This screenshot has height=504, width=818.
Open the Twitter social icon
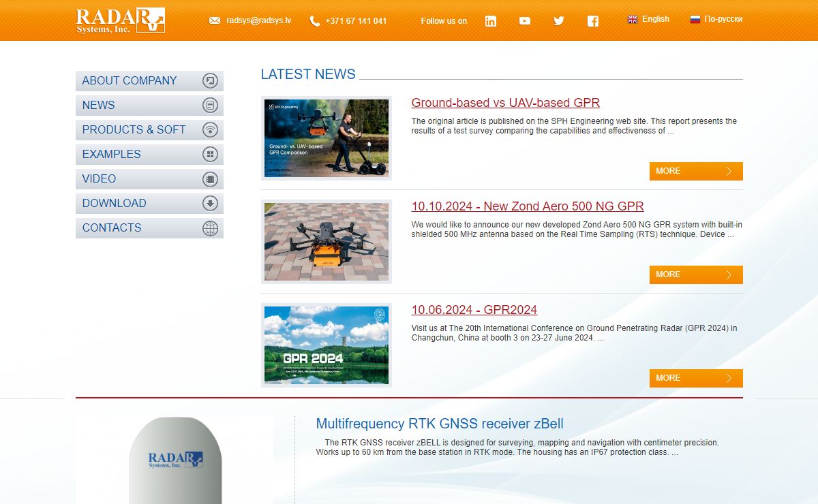[x=559, y=21]
